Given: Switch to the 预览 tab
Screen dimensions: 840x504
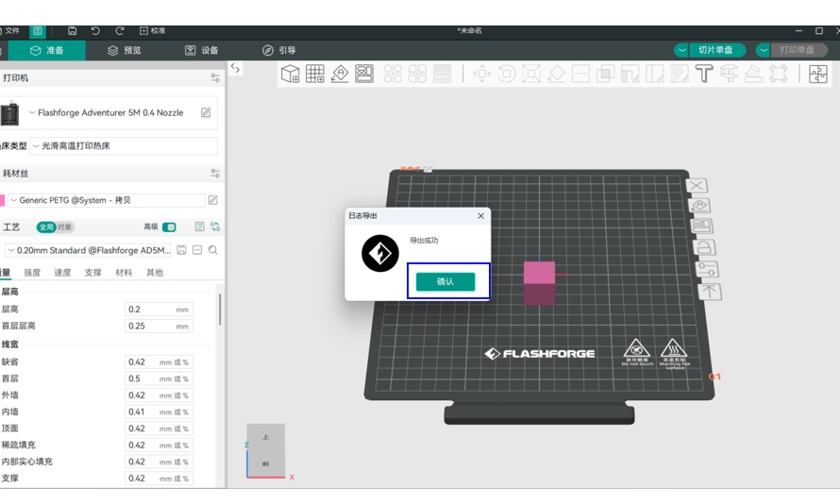Looking at the screenshot, I should coord(124,50).
